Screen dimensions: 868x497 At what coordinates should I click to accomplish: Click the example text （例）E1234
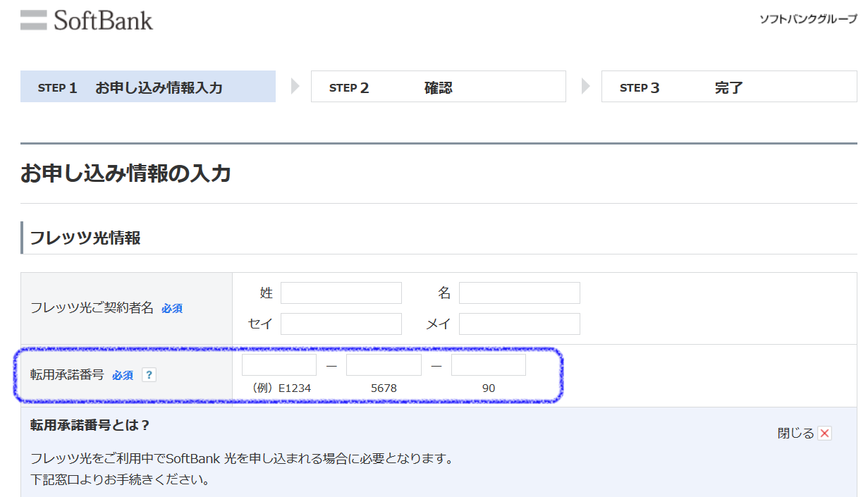281,388
